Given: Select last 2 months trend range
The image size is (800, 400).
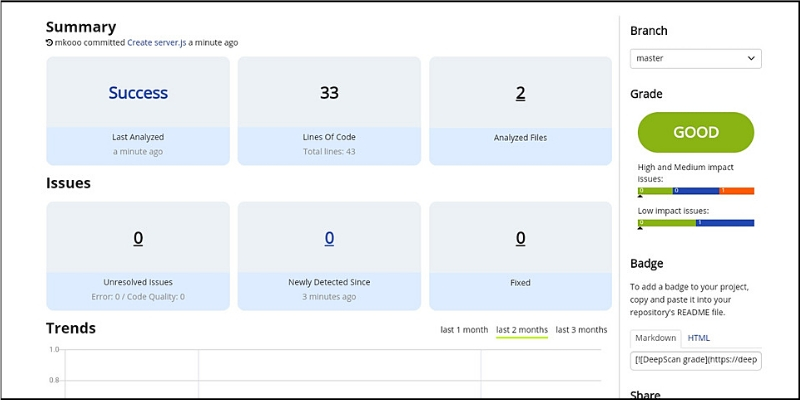Looking at the screenshot, I should pyautogui.click(x=522, y=330).
